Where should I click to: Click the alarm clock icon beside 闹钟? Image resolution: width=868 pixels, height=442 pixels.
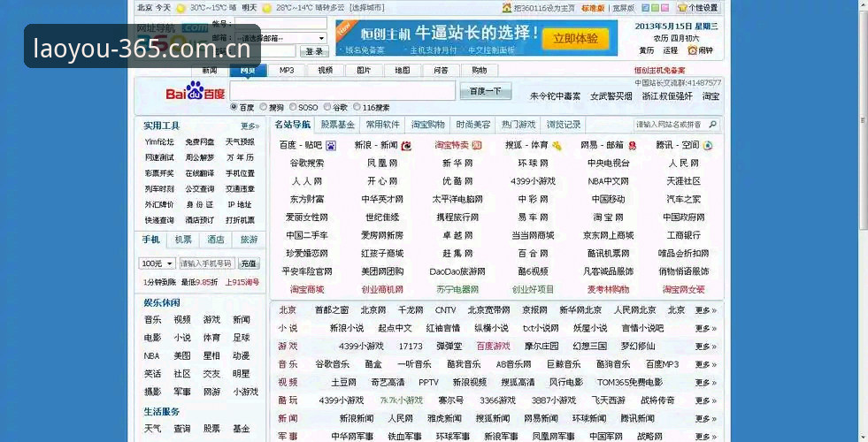click(692, 50)
